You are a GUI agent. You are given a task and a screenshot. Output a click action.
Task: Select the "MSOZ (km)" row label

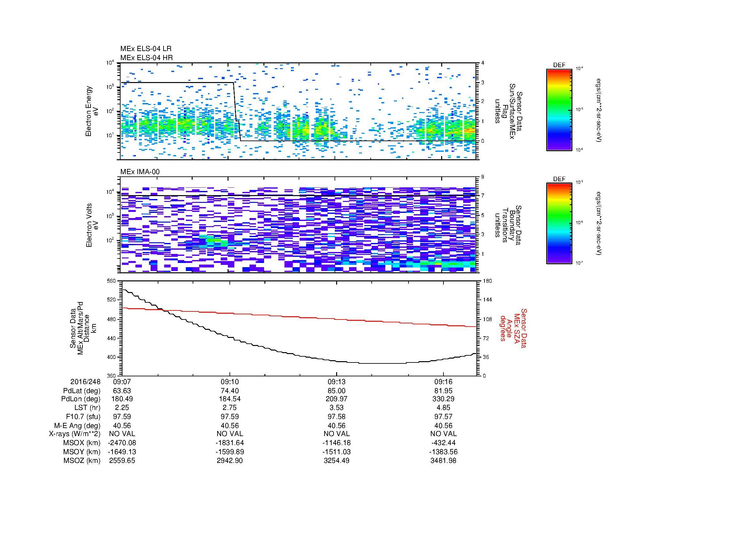pos(82,461)
